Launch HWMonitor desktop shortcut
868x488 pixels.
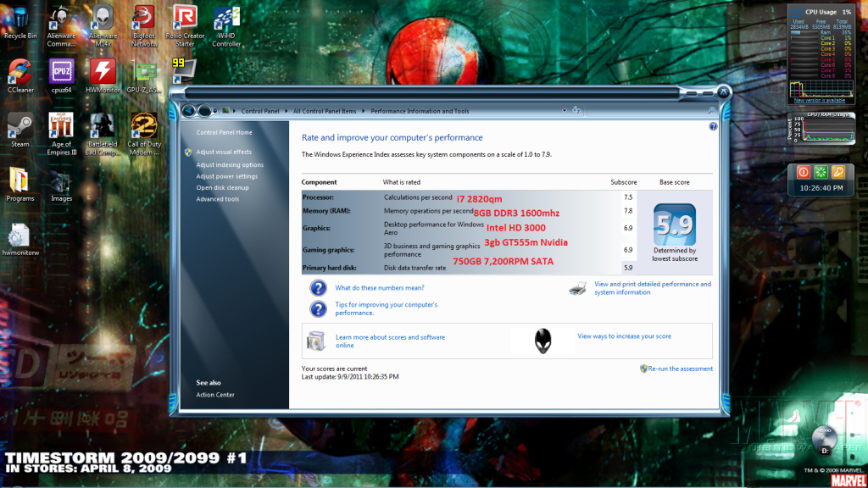[103, 76]
